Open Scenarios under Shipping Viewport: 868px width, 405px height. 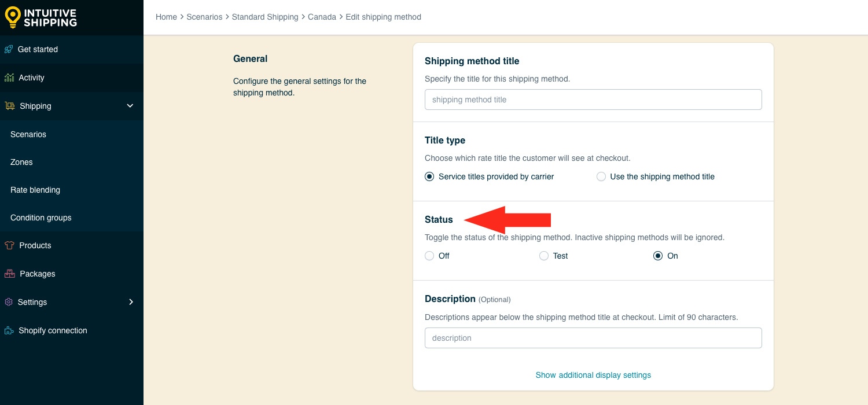point(72,134)
